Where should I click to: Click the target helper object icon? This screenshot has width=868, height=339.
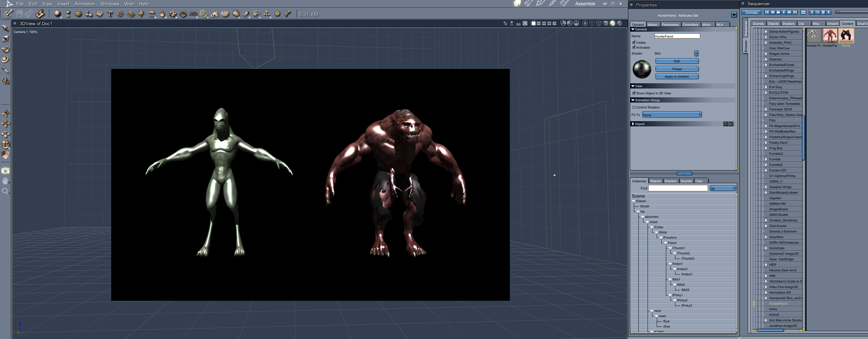[277, 14]
